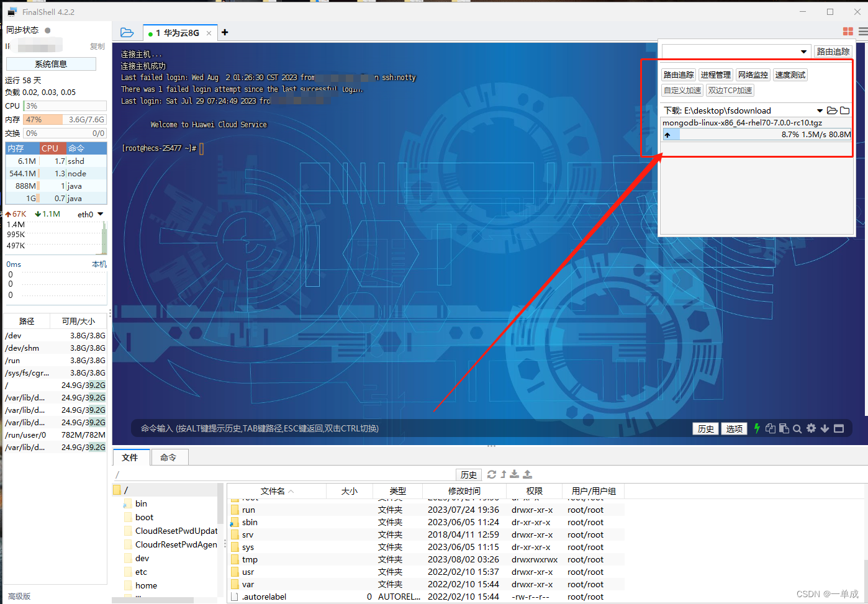Select the .autorelabel file row
868x604 pixels.
pyautogui.click(x=426, y=597)
